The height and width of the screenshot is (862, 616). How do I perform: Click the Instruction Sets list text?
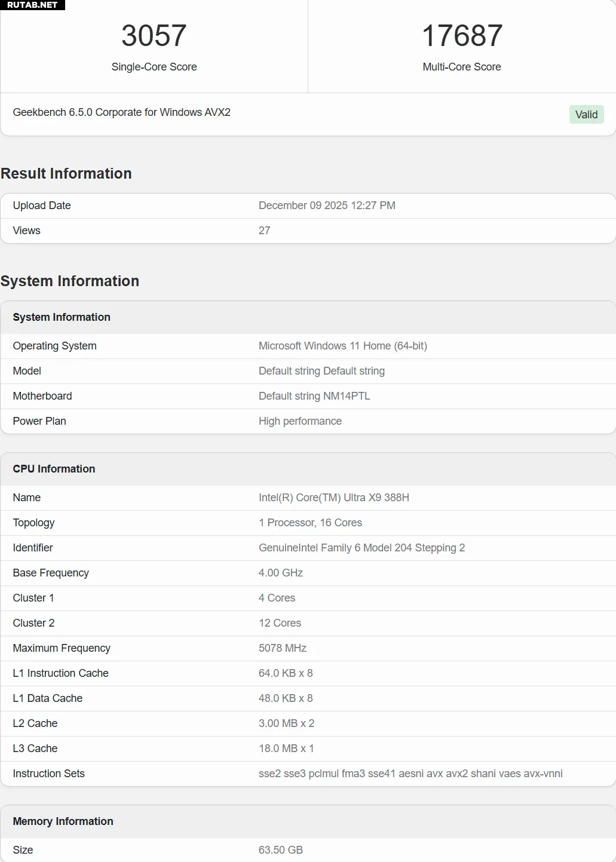coord(410,774)
